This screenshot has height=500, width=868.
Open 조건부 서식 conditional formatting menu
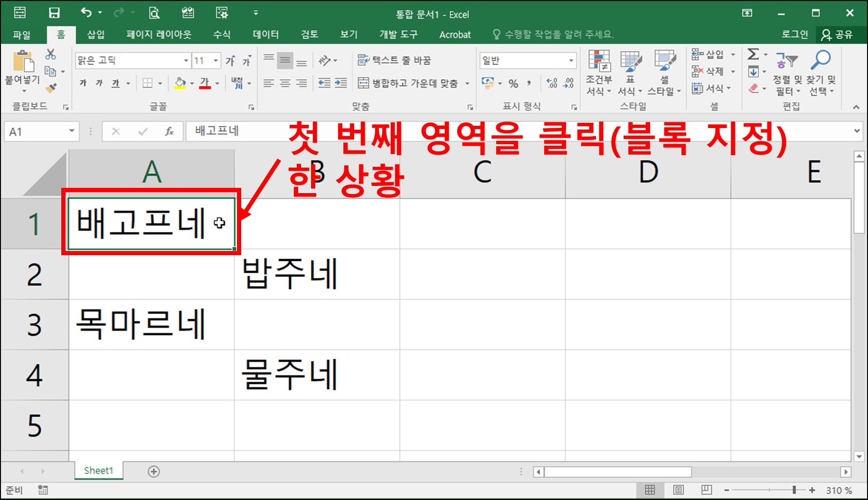pyautogui.click(x=599, y=72)
